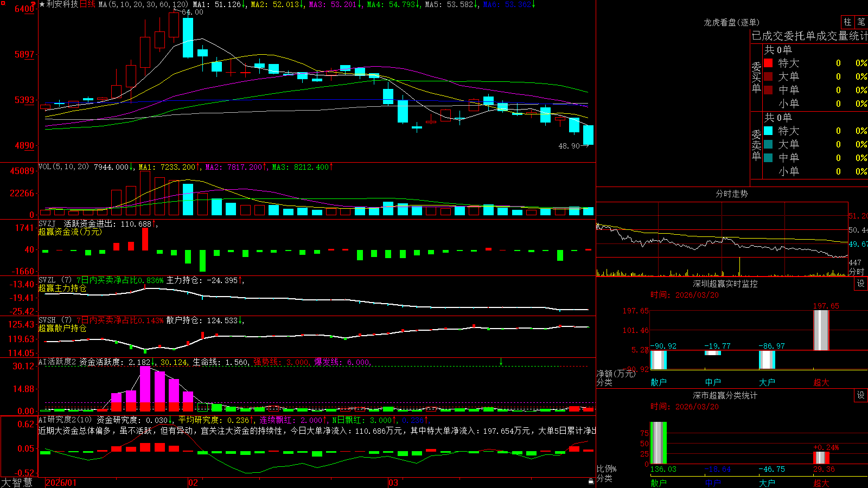The width and height of the screenshot is (868, 488).
Task: Click cyan swatch for 特大 sell orders
Action: point(768,131)
